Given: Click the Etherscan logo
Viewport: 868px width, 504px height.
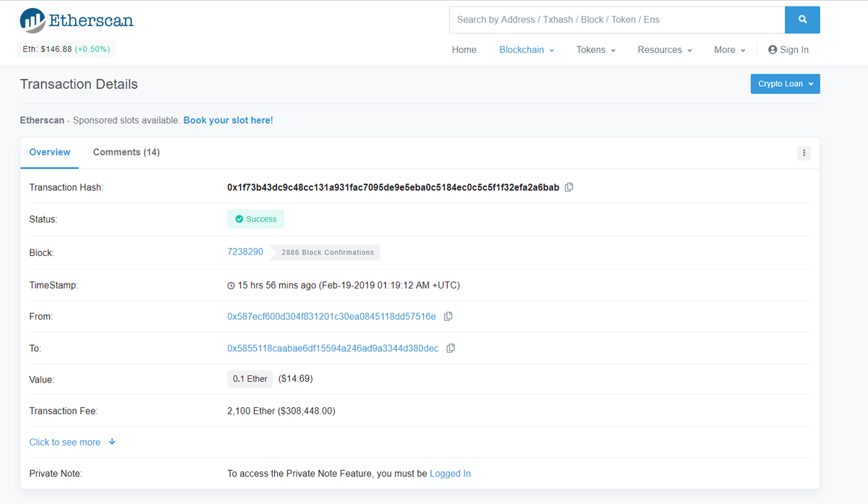Looking at the screenshot, I should tap(77, 20).
